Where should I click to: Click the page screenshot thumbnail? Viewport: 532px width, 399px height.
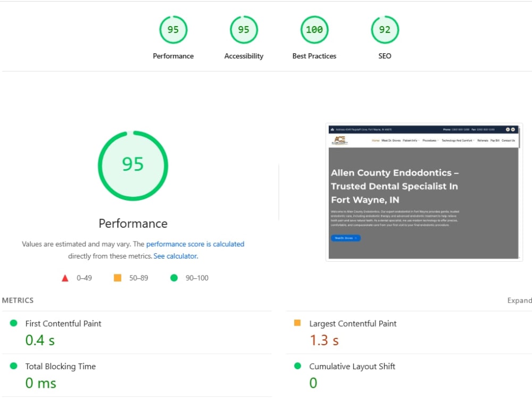(424, 192)
